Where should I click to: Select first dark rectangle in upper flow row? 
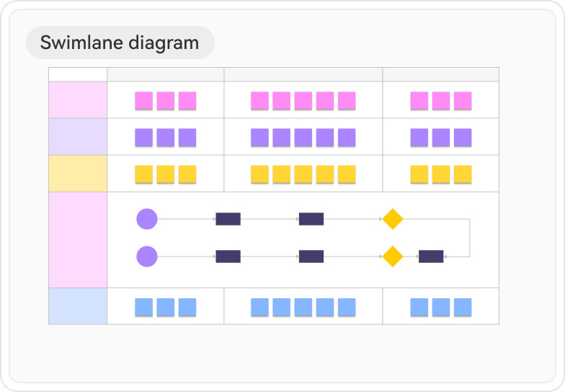point(228,219)
